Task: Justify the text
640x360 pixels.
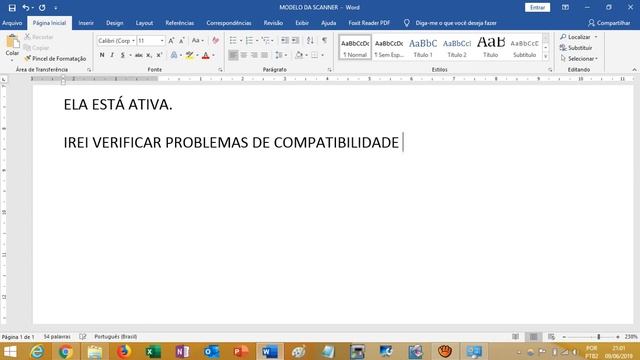Action: click(264, 55)
